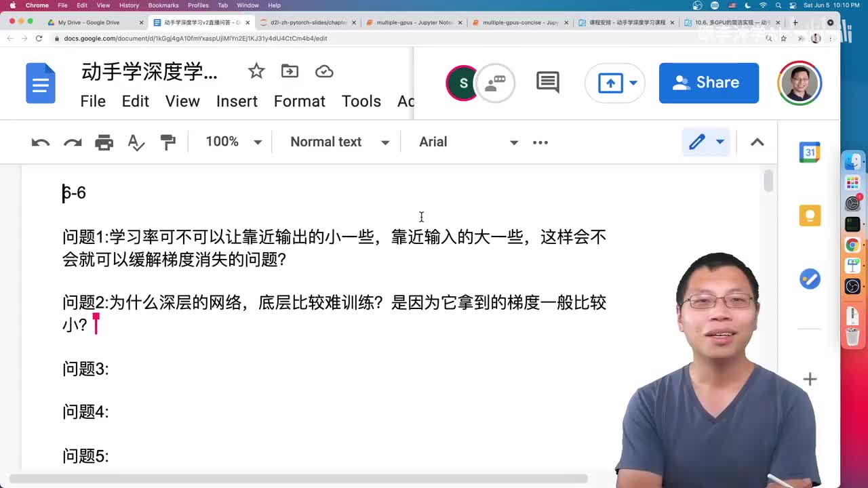The height and width of the screenshot is (488, 868).
Task: Click the collaborator avatar S
Action: click(x=463, y=83)
